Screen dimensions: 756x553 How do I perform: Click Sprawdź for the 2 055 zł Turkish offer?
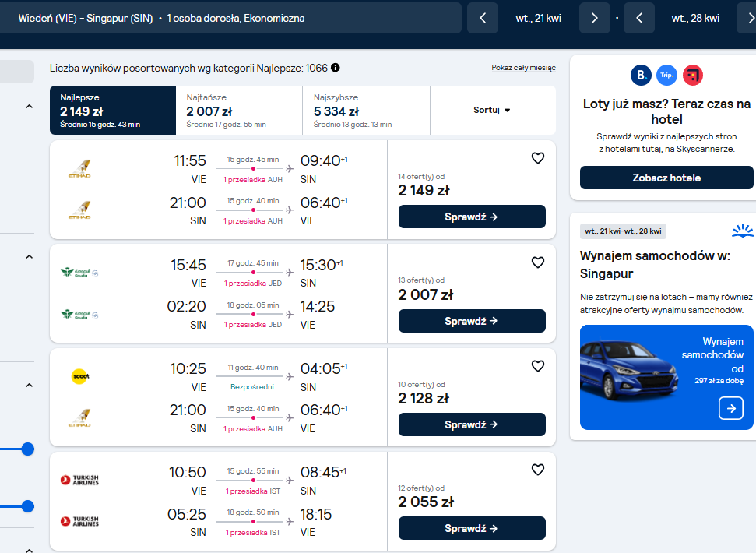click(x=472, y=528)
